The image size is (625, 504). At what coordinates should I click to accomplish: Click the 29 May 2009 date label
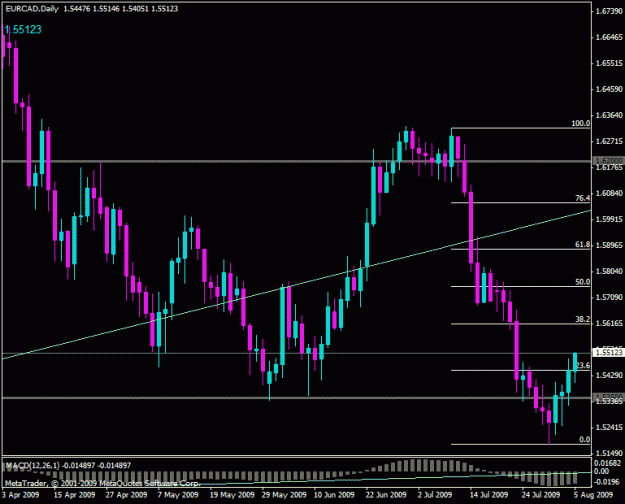coord(284,495)
